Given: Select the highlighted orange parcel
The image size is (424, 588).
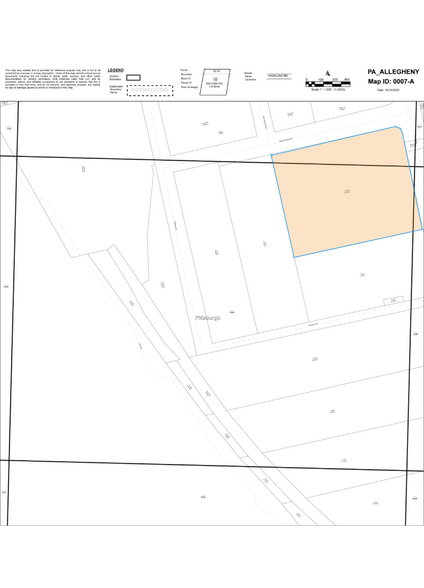Looking at the screenshot, I should click(347, 192).
